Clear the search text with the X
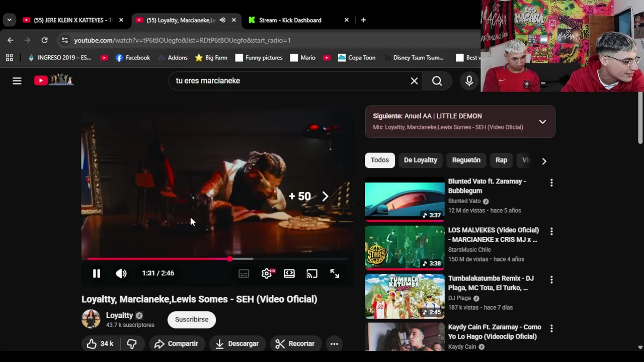Screen dimensions: 644x362 (414, 80)
